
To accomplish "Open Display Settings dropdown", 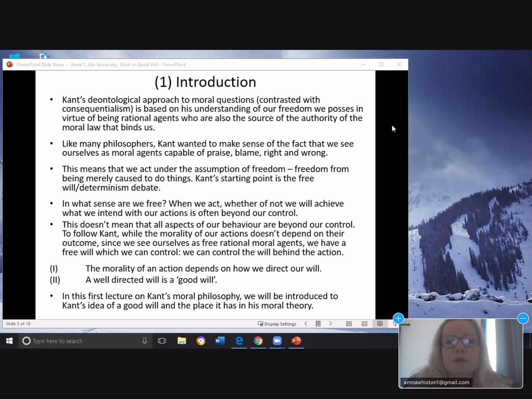I will [x=277, y=324].
